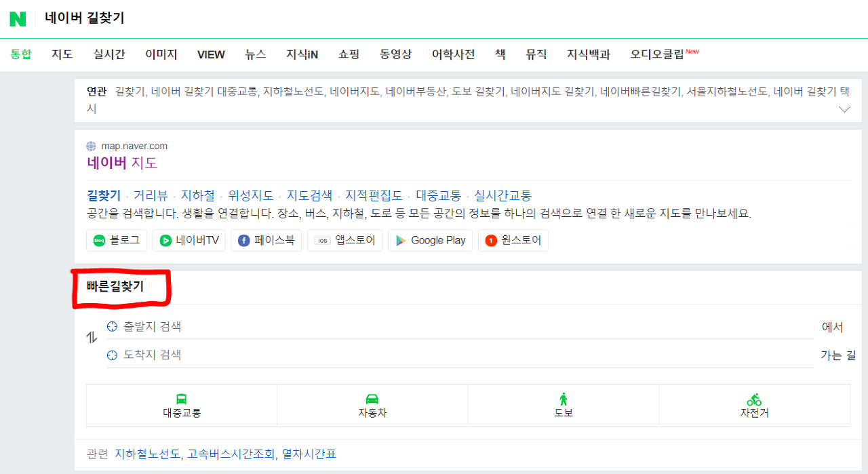The width and height of the screenshot is (868, 474).
Task: Click the green Naver N logo
Action: click(x=18, y=19)
